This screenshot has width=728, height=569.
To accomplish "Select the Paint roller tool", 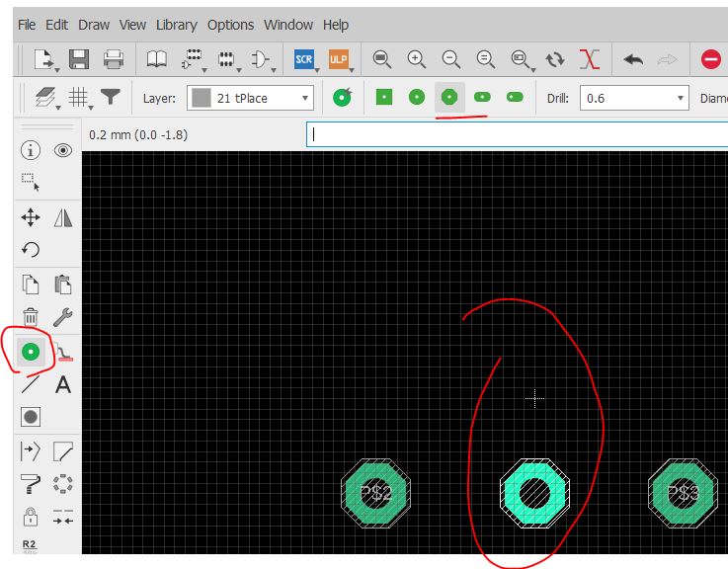I will pos(31,484).
